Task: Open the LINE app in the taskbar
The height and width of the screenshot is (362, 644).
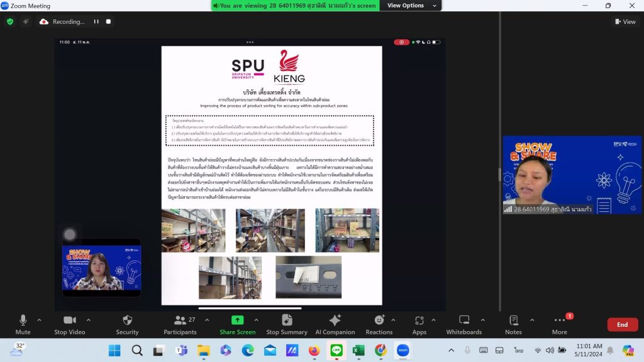Action: (336, 350)
